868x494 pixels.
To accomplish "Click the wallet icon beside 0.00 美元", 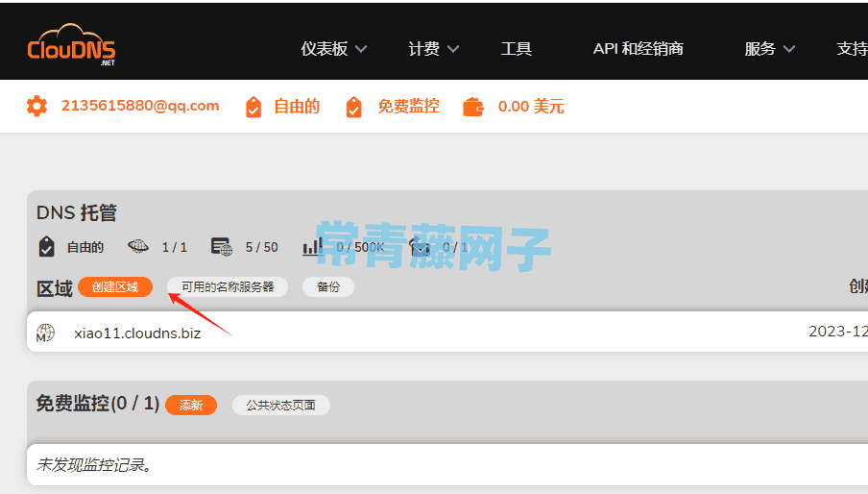I will click(473, 107).
